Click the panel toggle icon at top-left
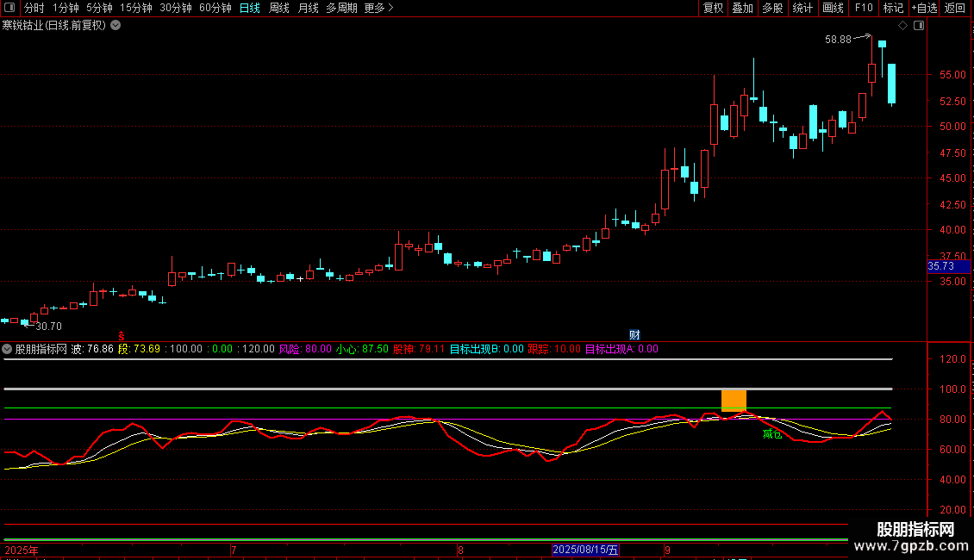974x560 pixels. pyautogui.click(x=10, y=8)
